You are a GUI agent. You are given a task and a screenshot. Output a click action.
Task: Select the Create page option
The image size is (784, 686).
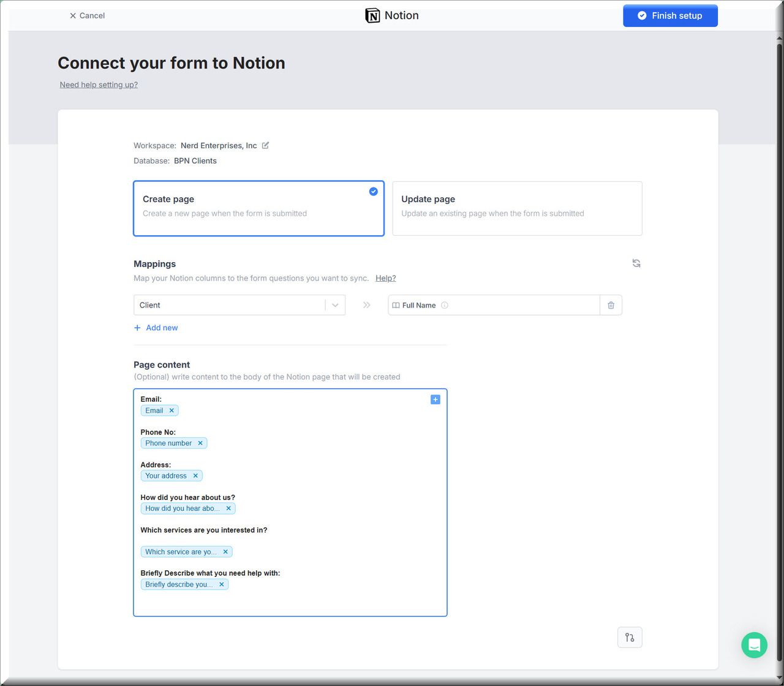258,208
